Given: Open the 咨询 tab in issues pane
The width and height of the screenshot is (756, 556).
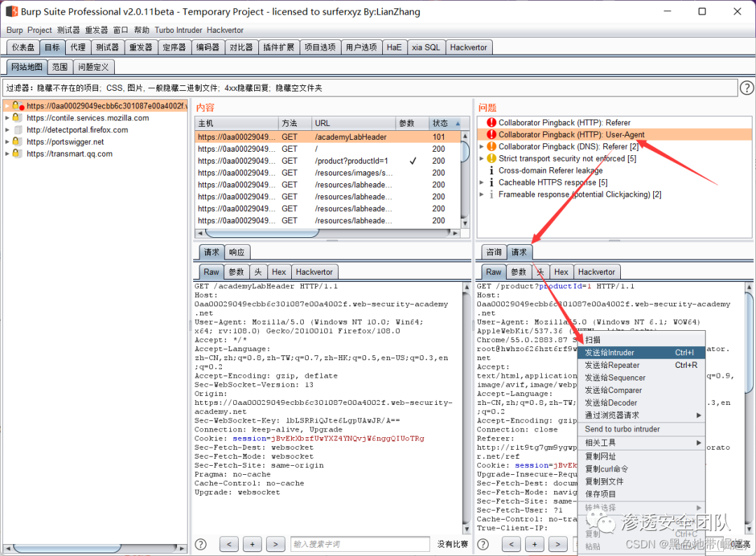Looking at the screenshot, I should [493, 252].
